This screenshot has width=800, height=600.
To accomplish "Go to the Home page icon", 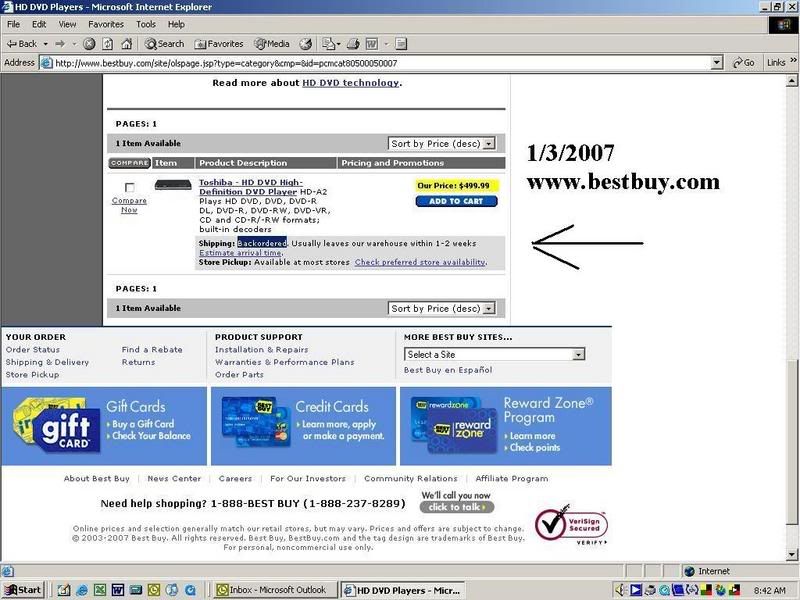I will click(127, 44).
